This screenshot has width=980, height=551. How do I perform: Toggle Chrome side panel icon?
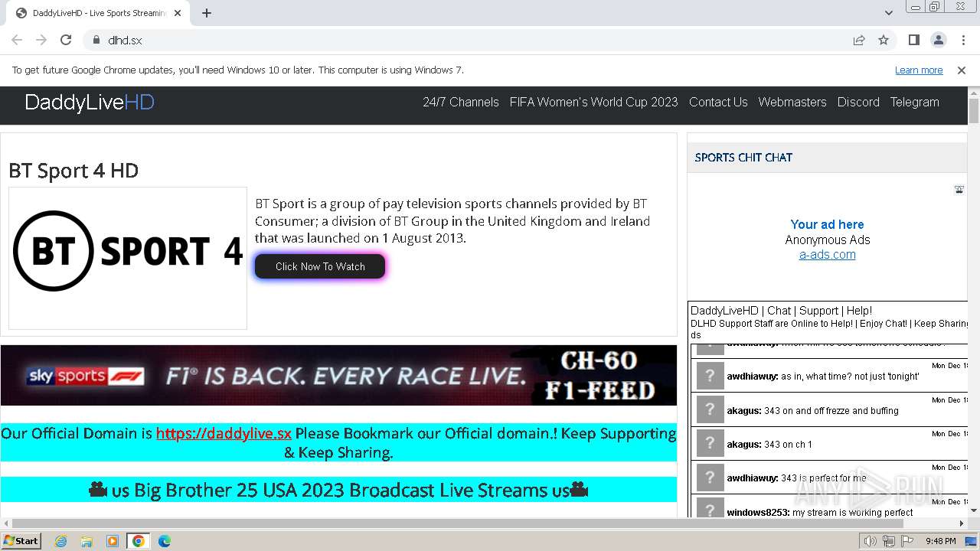[x=913, y=40]
